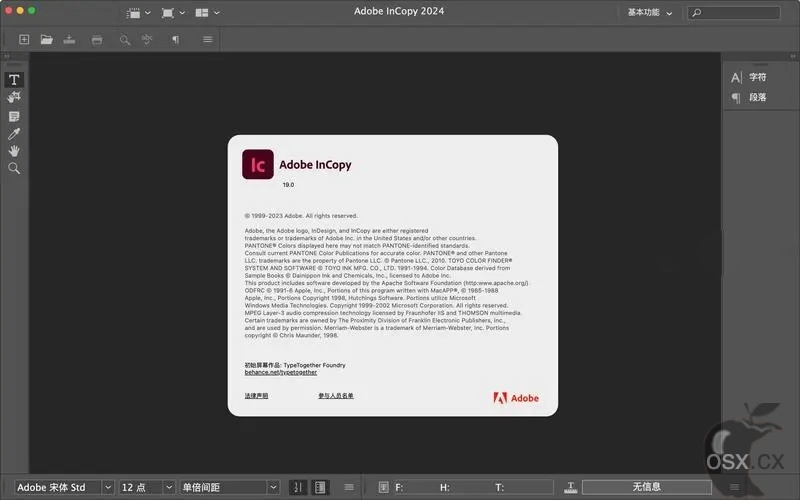
Task: Expand the font size dropdown arrow
Action: coord(169,487)
